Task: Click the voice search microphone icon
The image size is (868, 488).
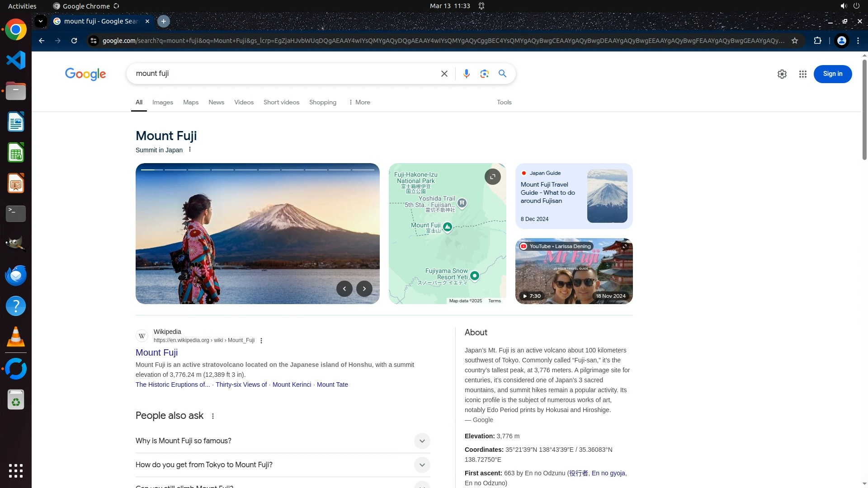Action: pos(466,74)
